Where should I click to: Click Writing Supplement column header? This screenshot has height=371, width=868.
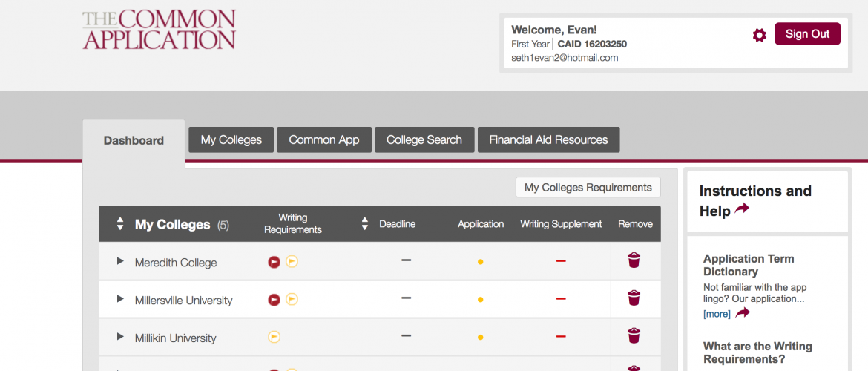point(561,223)
